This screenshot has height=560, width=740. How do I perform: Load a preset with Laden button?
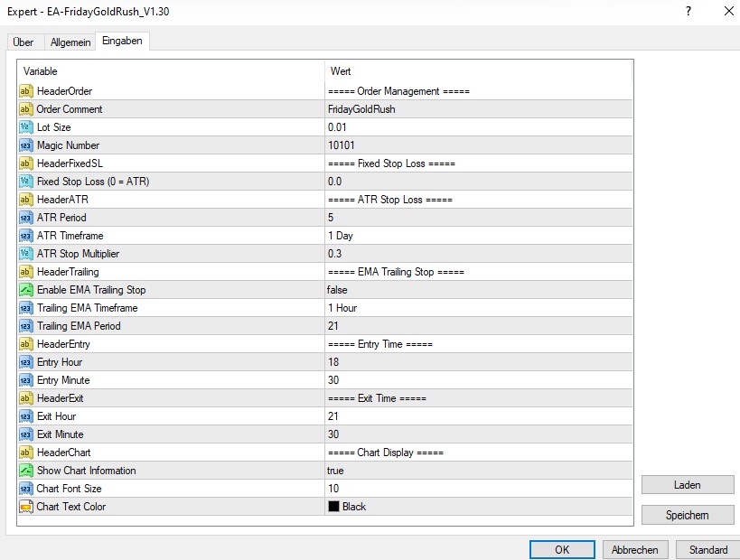point(687,484)
